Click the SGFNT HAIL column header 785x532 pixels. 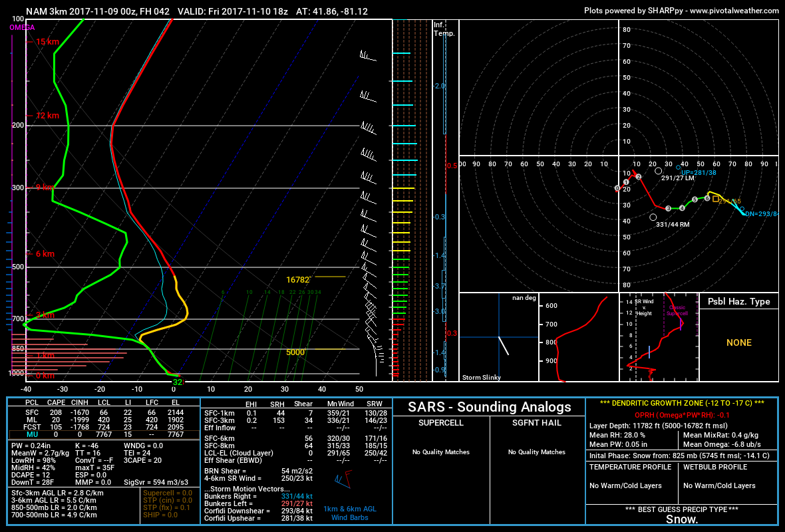(x=537, y=423)
